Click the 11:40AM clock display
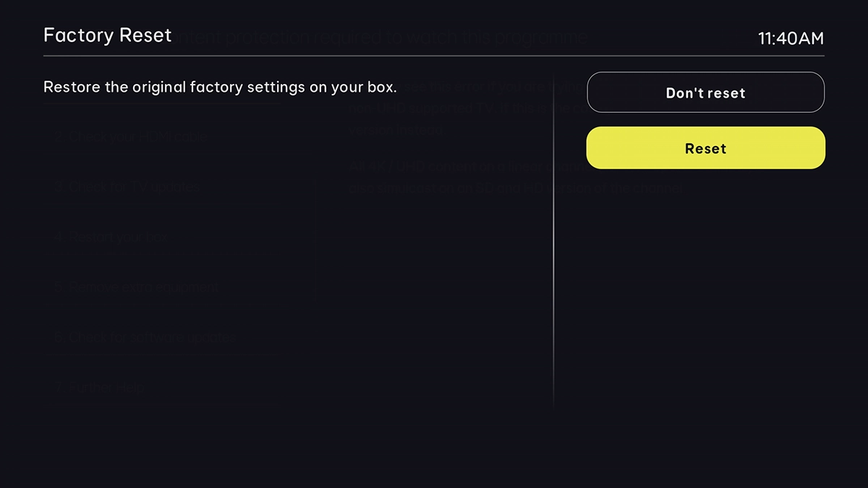The width and height of the screenshot is (868, 488). (x=790, y=38)
